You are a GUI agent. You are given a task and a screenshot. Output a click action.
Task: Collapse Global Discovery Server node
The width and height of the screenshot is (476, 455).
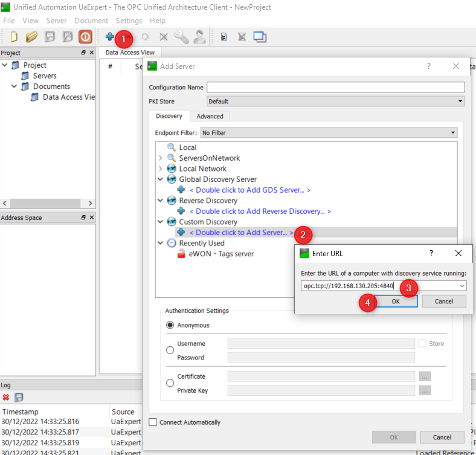[160, 179]
